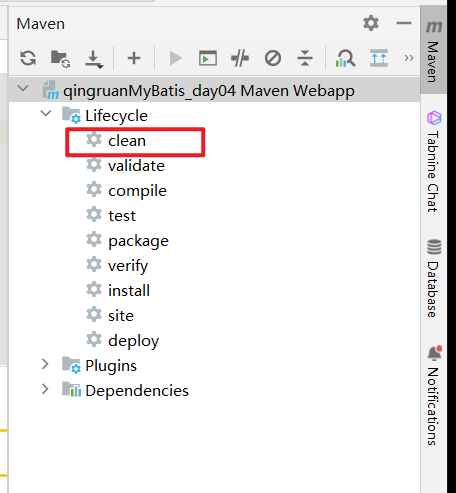
Task: Execute Maven goal icon
Action: tap(208, 59)
